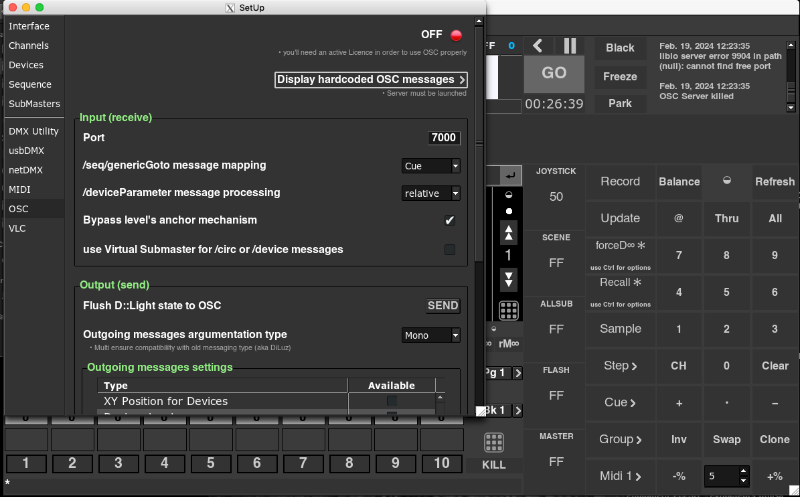Select netDMX in the setup sidebar
Viewport: 800px width, 497px height.
coord(28,170)
